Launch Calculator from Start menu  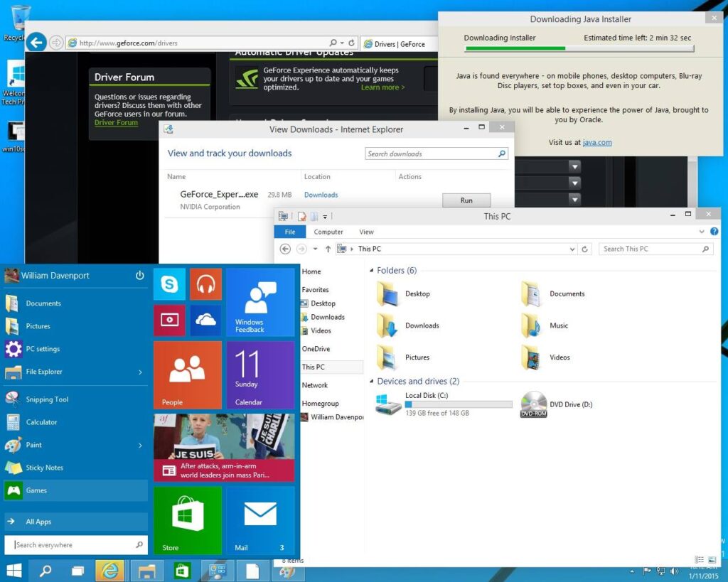[x=74, y=422]
